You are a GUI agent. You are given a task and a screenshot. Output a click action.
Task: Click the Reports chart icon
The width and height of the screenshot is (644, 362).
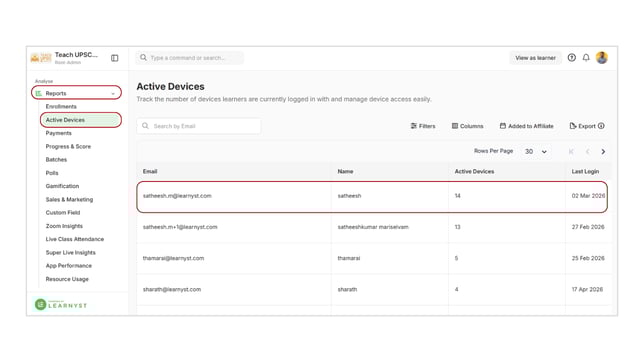tap(39, 93)
